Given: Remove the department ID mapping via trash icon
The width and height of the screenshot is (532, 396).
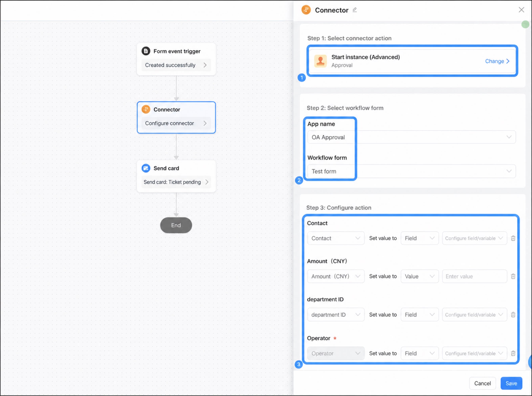Looking at the screenshot, I should click(513, 315).
